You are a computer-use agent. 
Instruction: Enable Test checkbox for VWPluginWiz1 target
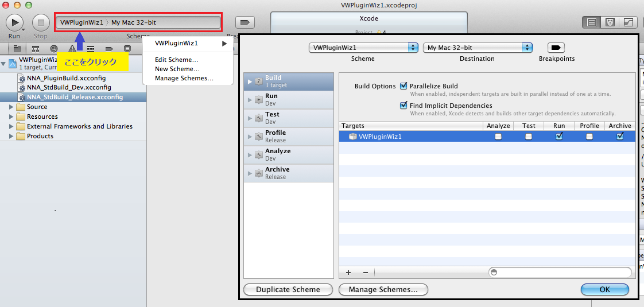[529, 137]
